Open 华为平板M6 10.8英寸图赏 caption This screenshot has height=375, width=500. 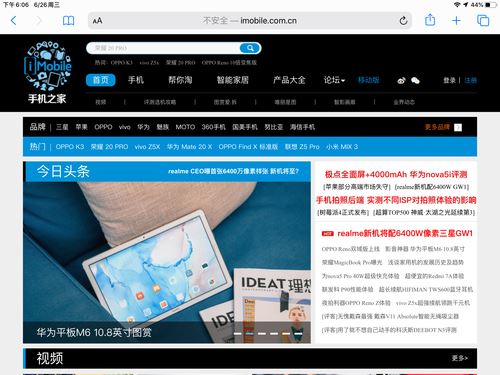point(94,332)
